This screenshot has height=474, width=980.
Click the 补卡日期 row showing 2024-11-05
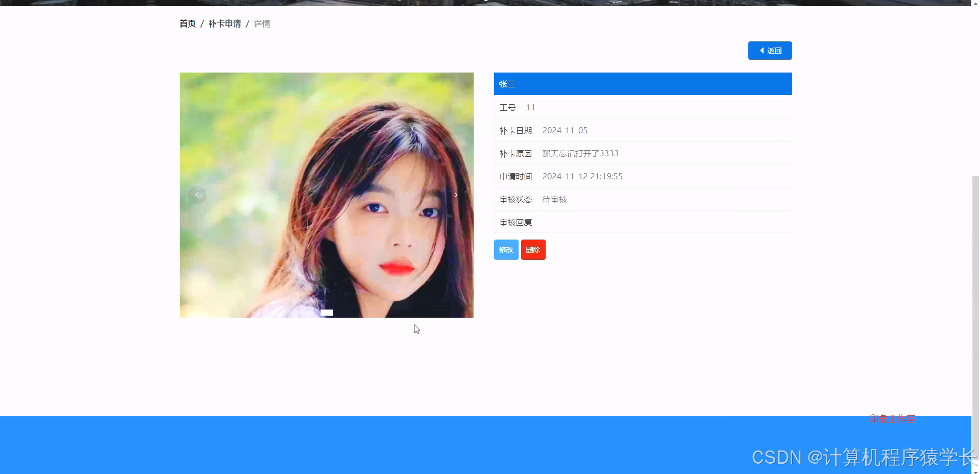click(643, 130)
